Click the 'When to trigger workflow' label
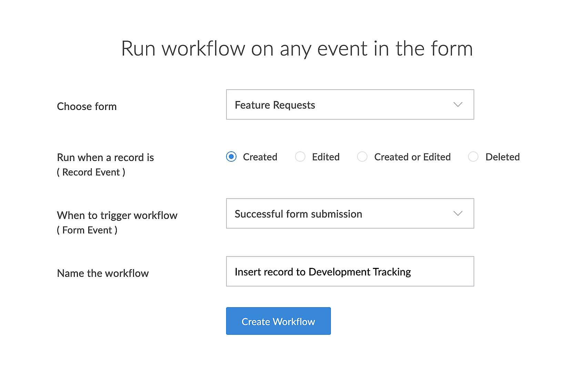 click(x=117, y=215)
